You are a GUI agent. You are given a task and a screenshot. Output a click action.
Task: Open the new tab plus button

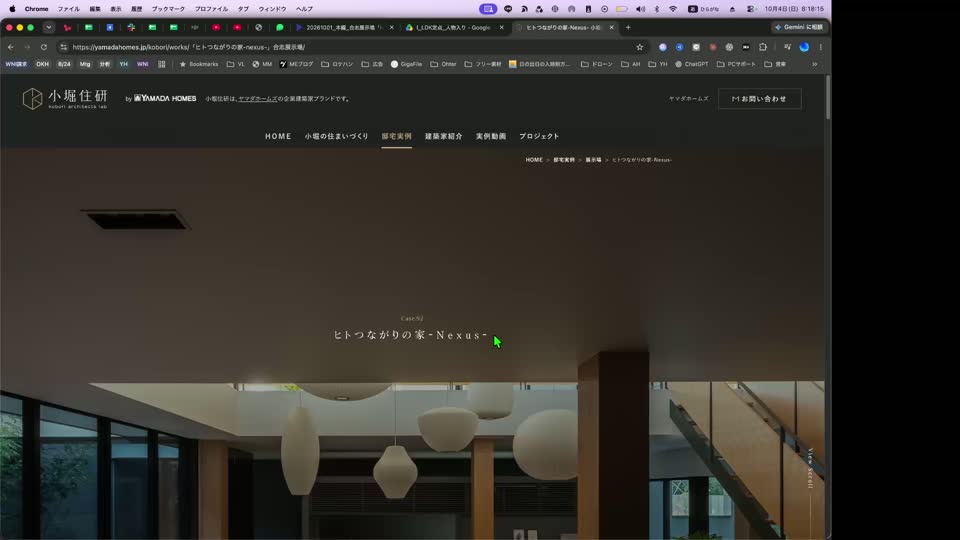point(628,28)
